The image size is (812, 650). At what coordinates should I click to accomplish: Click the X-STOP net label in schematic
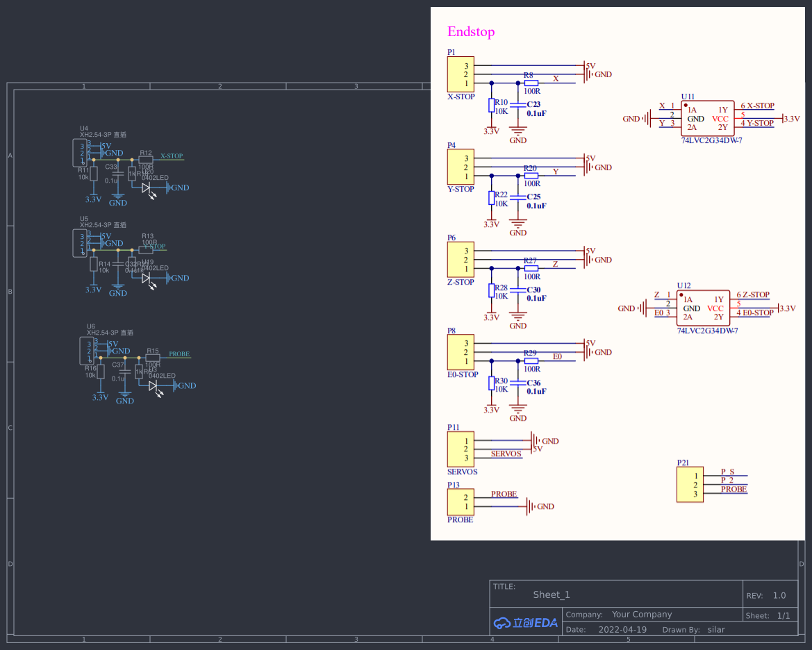tap(172, 156)
